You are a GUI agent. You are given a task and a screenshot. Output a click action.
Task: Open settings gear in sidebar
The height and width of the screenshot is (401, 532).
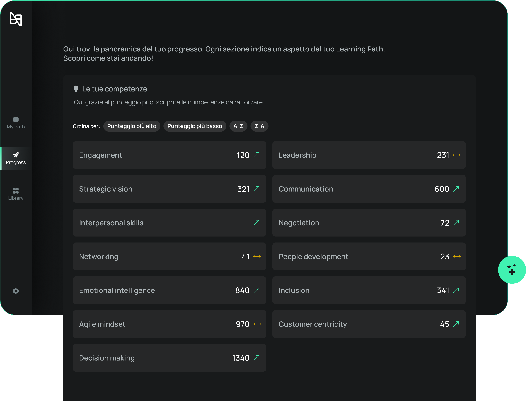16,291
